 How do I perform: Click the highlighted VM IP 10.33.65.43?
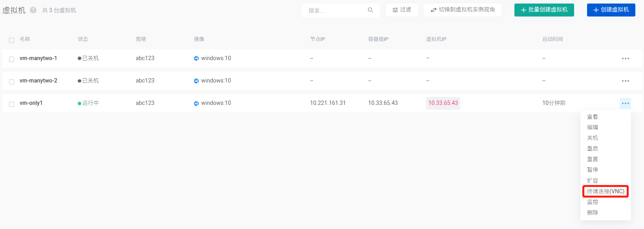(443, 103)
